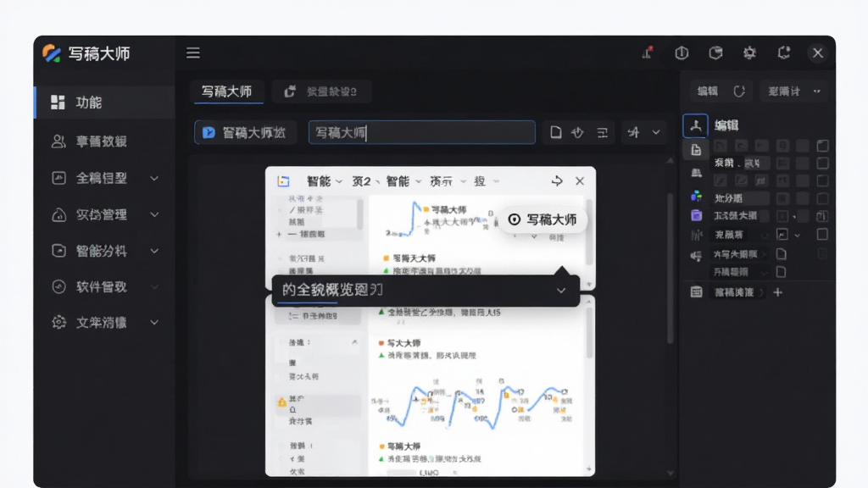Open the sidebar item with the person icon

coord(104,141)
